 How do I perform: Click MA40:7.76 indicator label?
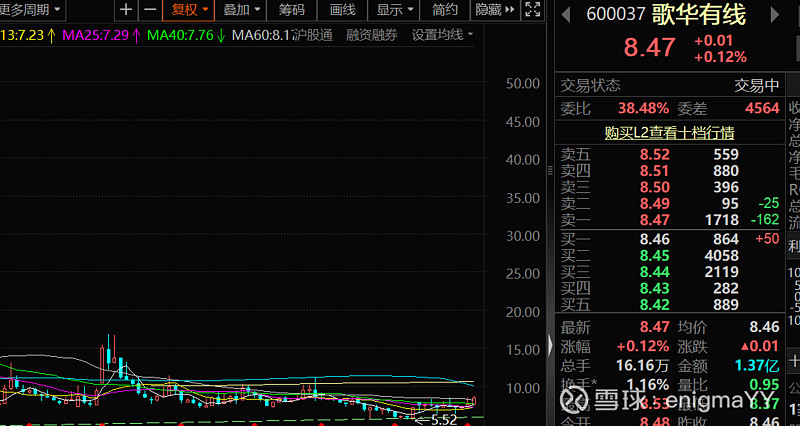180,36
